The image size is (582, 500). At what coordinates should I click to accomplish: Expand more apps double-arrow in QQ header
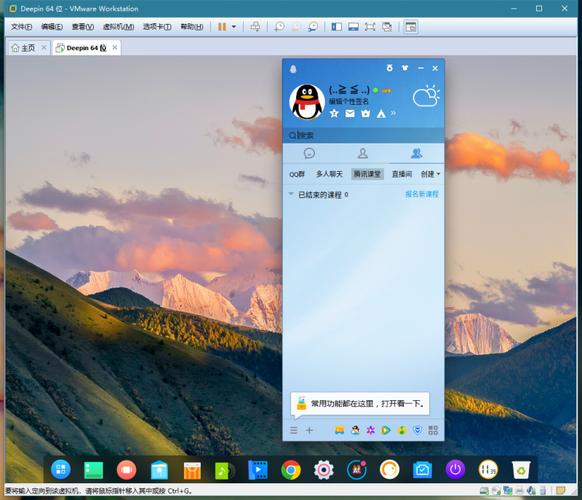coord(393,113)
